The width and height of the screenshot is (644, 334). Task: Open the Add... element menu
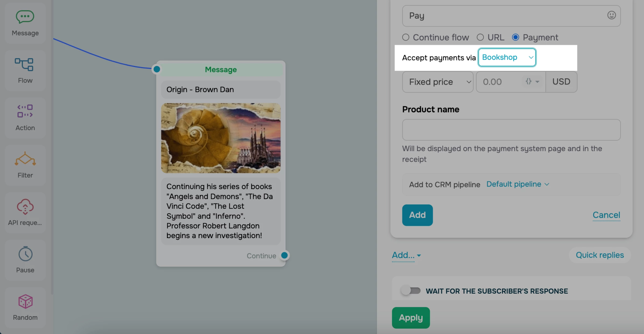406,255
